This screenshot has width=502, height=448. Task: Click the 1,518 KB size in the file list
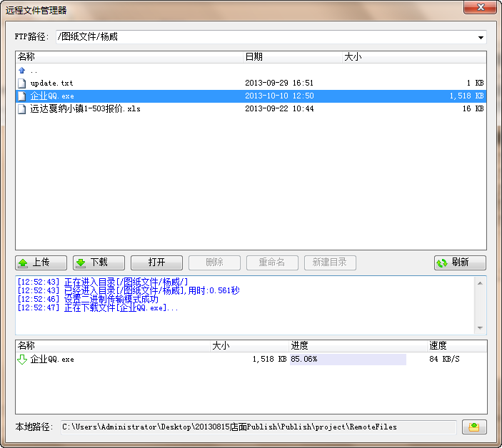tap(466, 96)
